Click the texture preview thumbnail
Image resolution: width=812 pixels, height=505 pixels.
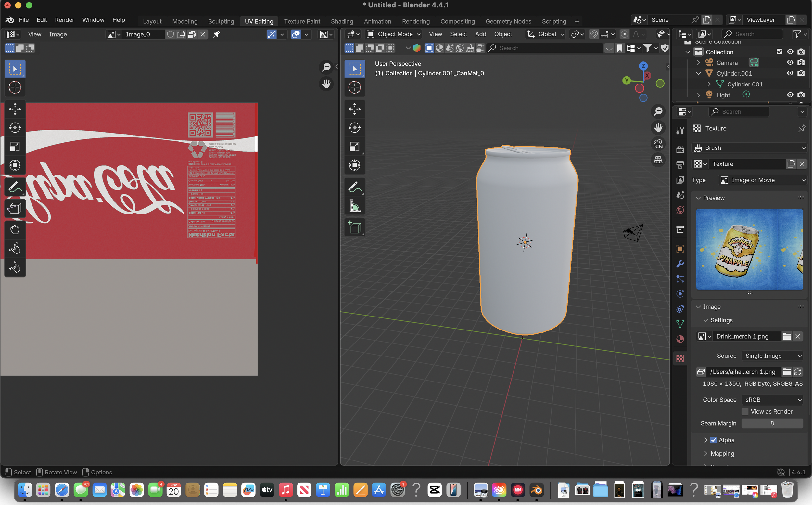coord(749,249)
